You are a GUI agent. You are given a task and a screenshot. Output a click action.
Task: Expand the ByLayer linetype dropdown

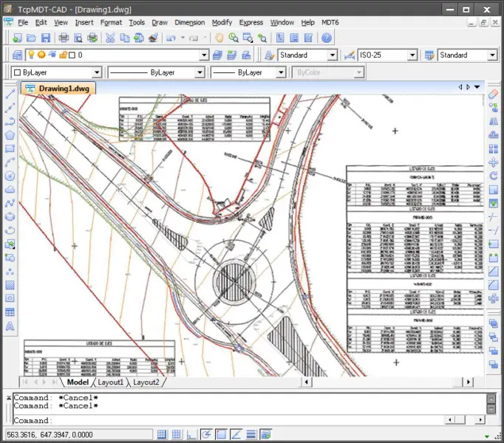point(200,73)
